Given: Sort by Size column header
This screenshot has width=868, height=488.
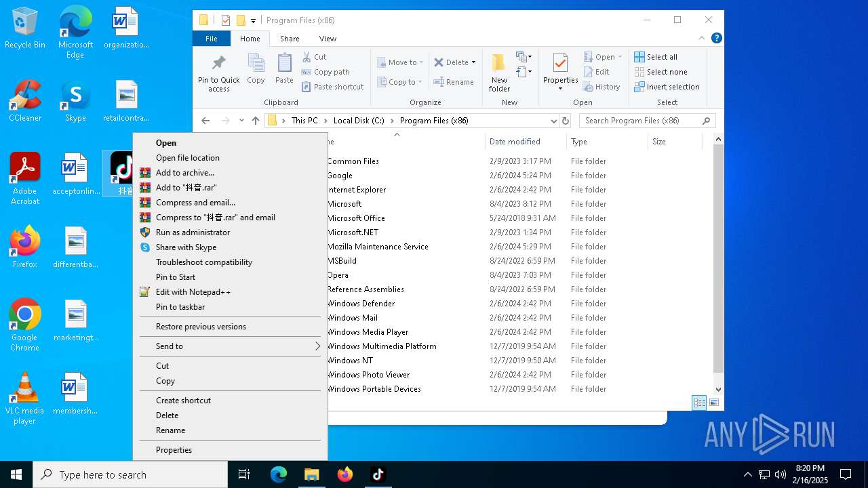Looking at the screenshot, I should [675, 142].
